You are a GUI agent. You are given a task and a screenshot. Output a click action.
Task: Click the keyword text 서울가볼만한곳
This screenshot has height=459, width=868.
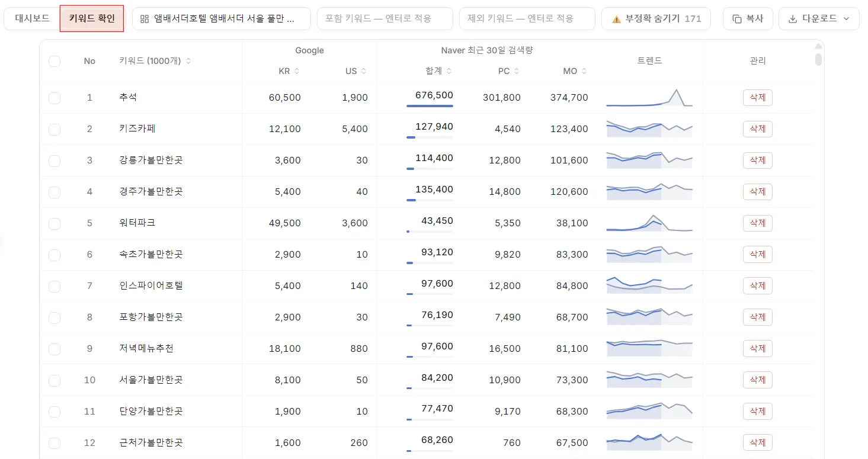pyautogui.click(x=151, y=380)
